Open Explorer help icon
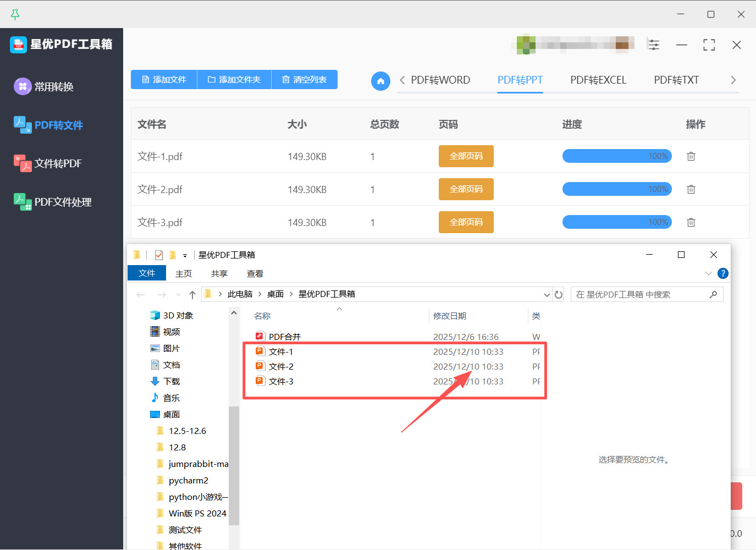The image size is (756, 550). (x=723, y=273)
